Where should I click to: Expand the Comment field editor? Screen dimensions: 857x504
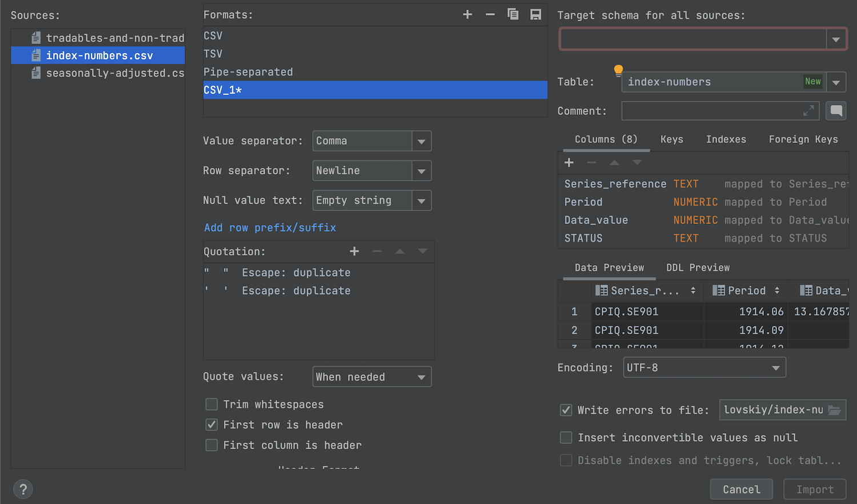808,111
